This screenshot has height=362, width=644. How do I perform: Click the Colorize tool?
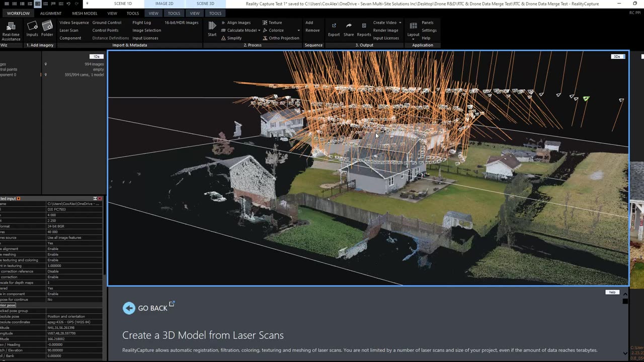click(273, 30)
